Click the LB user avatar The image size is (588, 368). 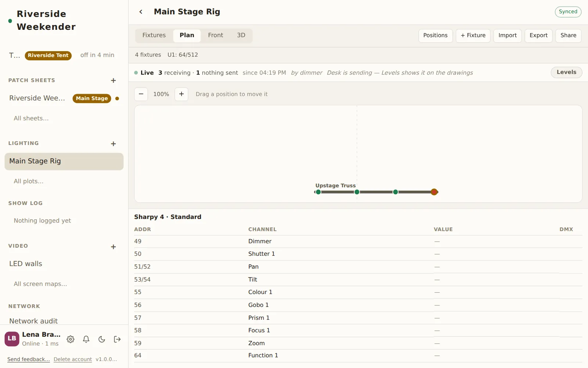[x=12, y=339]
